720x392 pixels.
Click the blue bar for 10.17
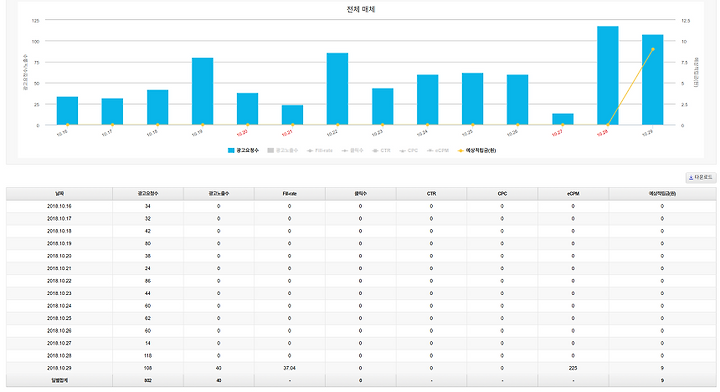click(x=112, y=112)
